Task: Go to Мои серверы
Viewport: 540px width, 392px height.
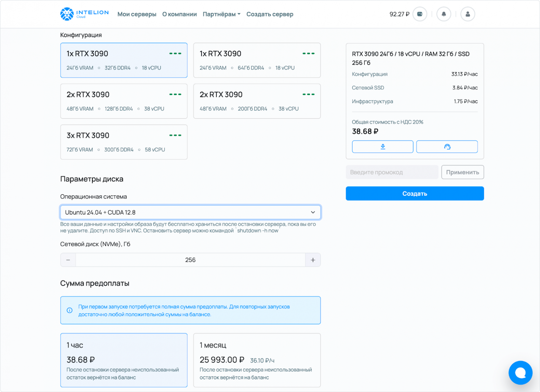Action: tap(137, 14)
